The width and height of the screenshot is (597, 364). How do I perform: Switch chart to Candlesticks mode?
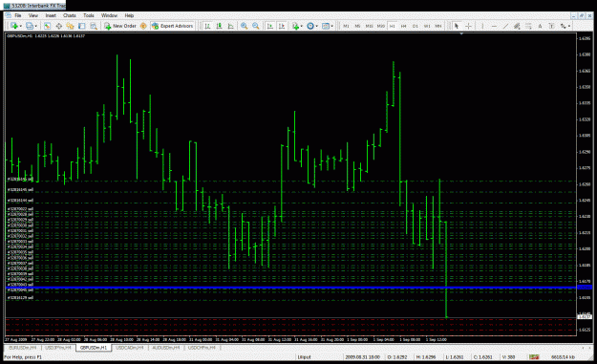[x=220, y=26]
